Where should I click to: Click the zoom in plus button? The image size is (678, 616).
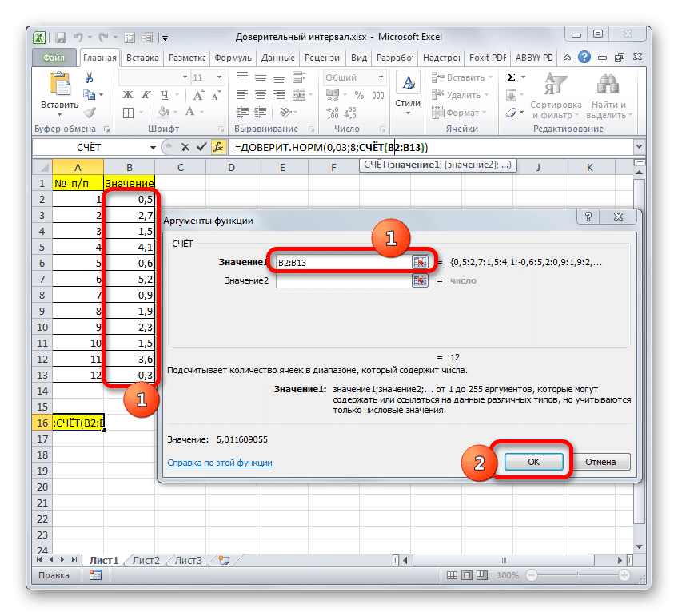(624, 575)
